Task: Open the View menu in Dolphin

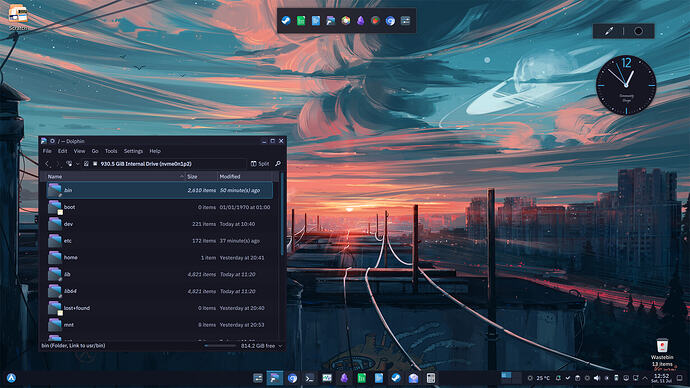Action: point(79,151)
